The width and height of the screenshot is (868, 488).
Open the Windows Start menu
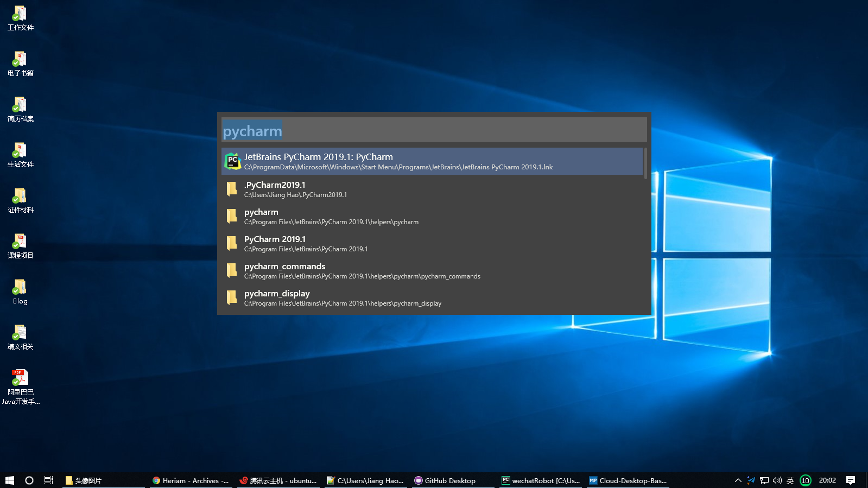pyautogui.click(x=10, y=480)
